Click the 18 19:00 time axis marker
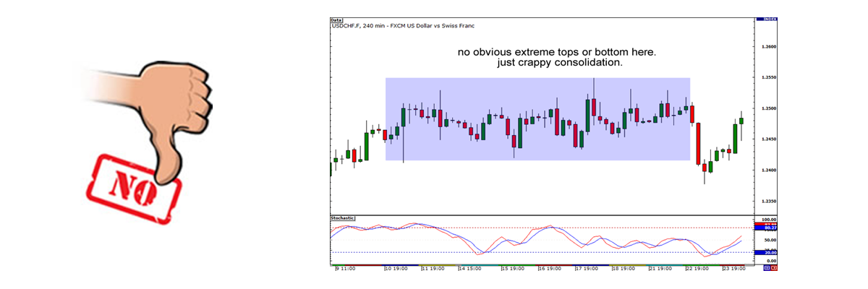This screenshot has height=289, width=868. click(623, 268)
